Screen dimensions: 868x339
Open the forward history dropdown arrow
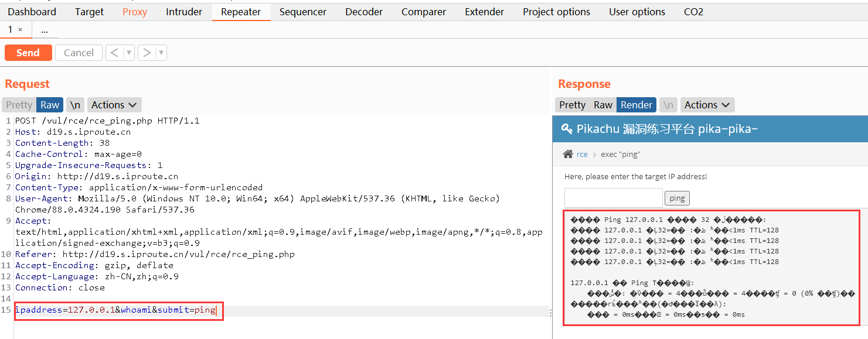coord(161,53)
